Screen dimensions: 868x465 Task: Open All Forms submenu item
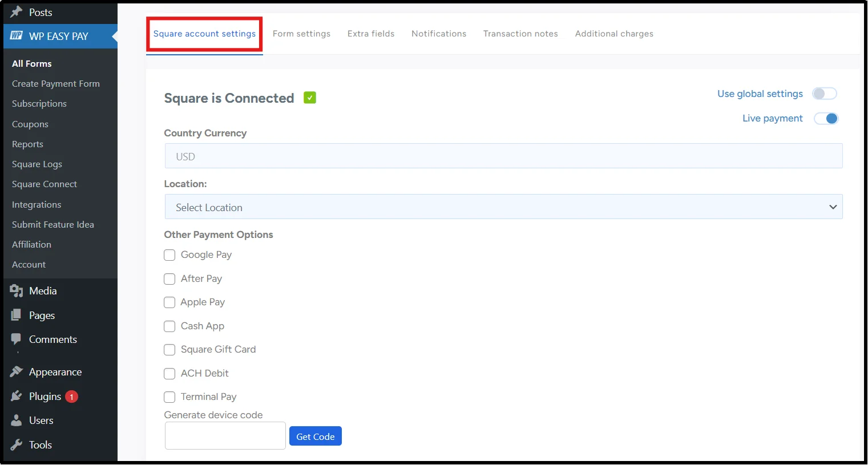[x=32, y=63]
